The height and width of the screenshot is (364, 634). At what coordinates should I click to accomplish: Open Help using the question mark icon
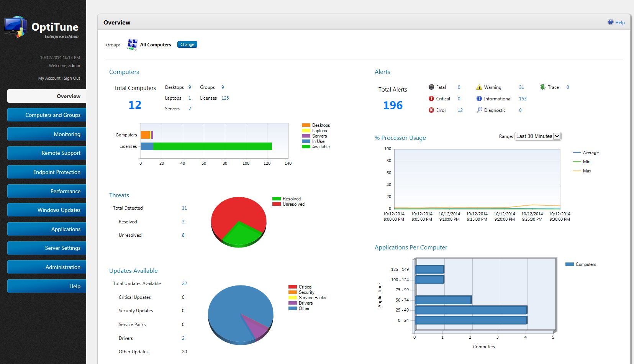(610, 22)
